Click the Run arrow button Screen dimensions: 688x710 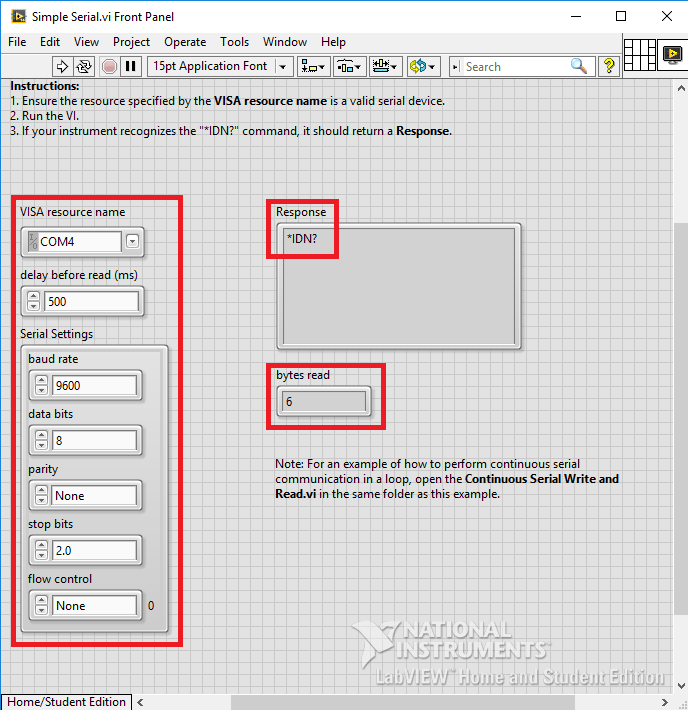tap(62, 67)
